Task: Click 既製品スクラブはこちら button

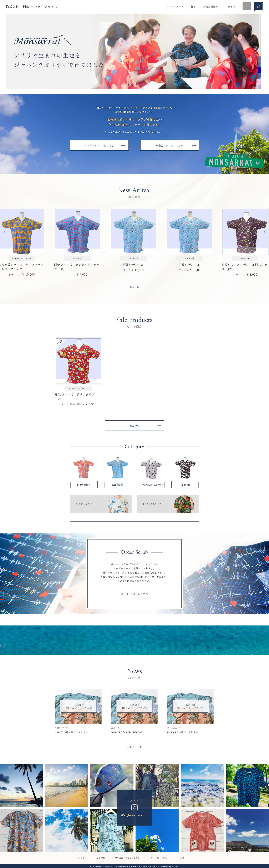Action: pos(169,145)
